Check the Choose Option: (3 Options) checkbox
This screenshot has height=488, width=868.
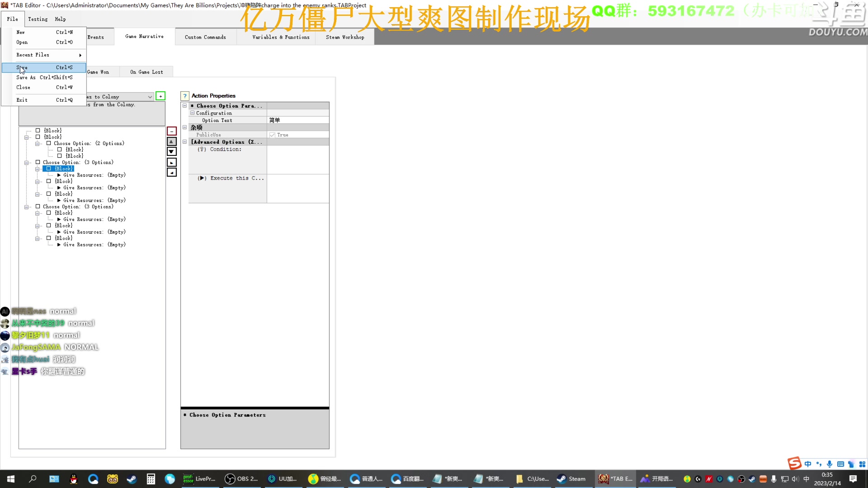(x=38, y=162)
